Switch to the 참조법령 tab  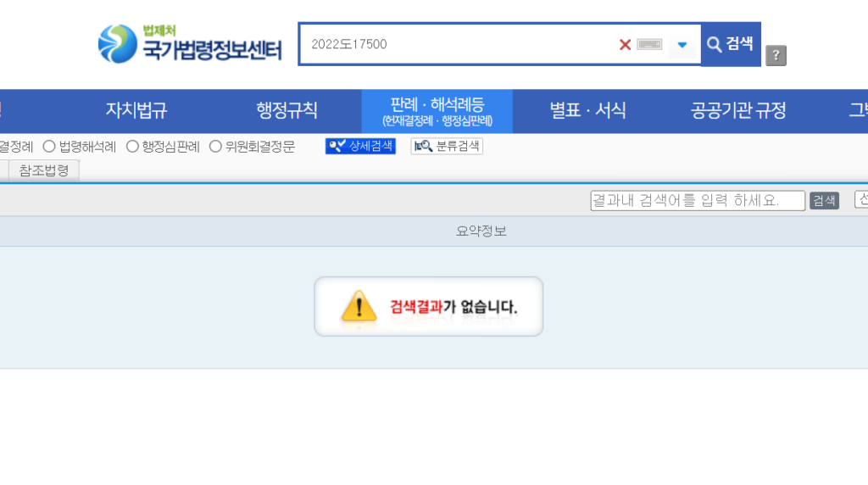click(x=44, y=170)
